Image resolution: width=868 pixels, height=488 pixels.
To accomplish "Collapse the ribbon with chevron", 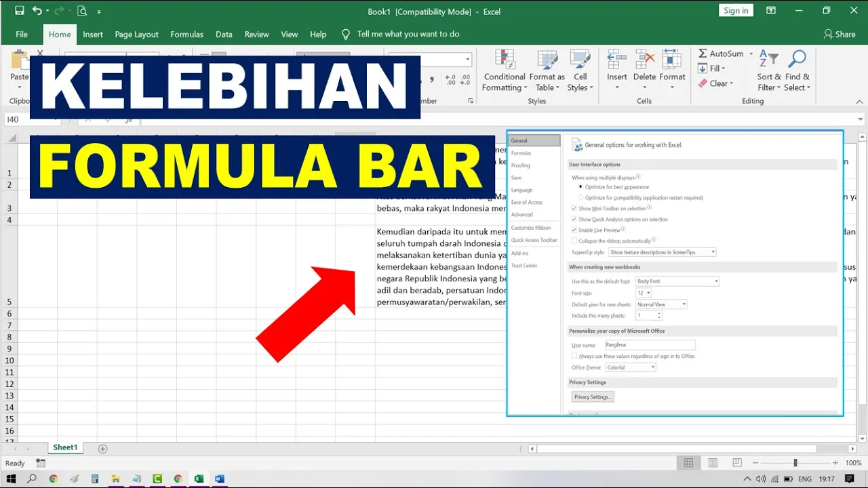I will pyautogui.click(x=860, y=101).
